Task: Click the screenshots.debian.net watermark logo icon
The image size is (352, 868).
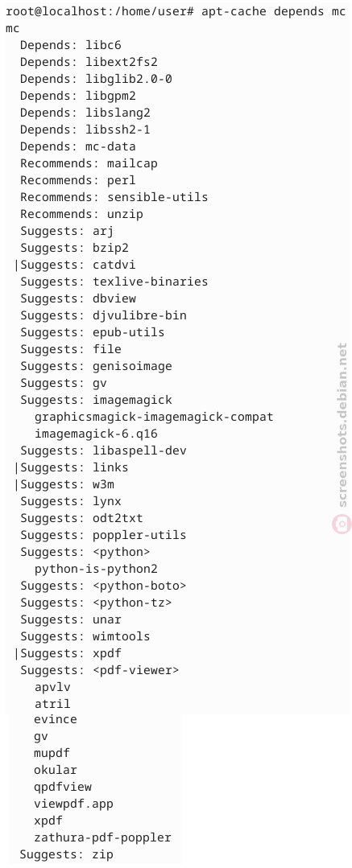Action: [342, 524]
